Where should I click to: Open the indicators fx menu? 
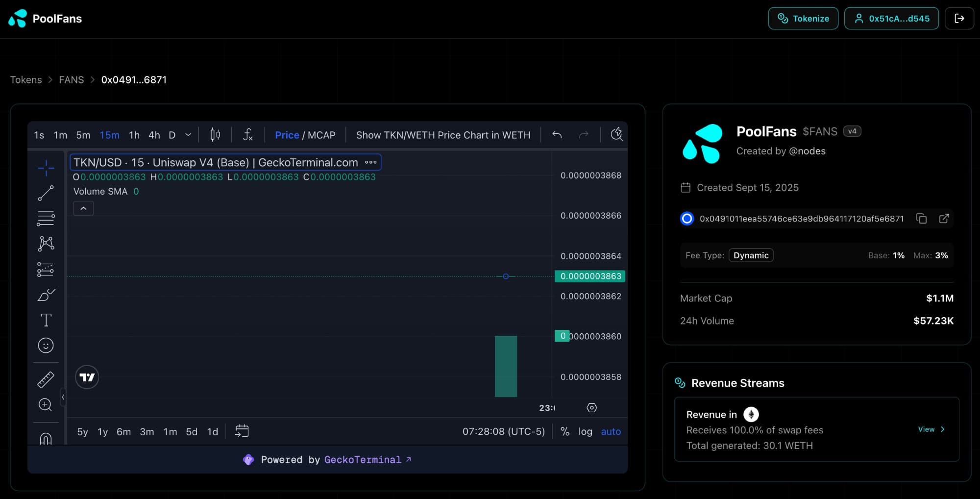[248, 135]
